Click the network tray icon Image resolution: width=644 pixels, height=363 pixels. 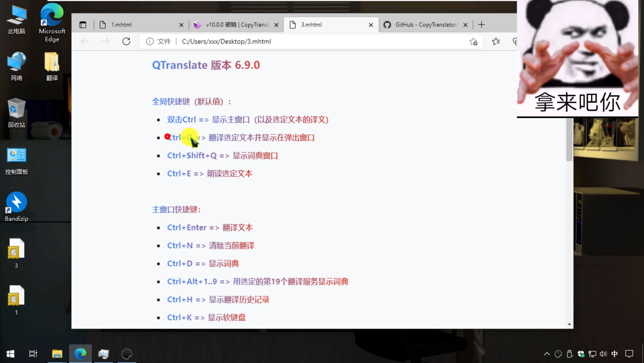[592, 354]
